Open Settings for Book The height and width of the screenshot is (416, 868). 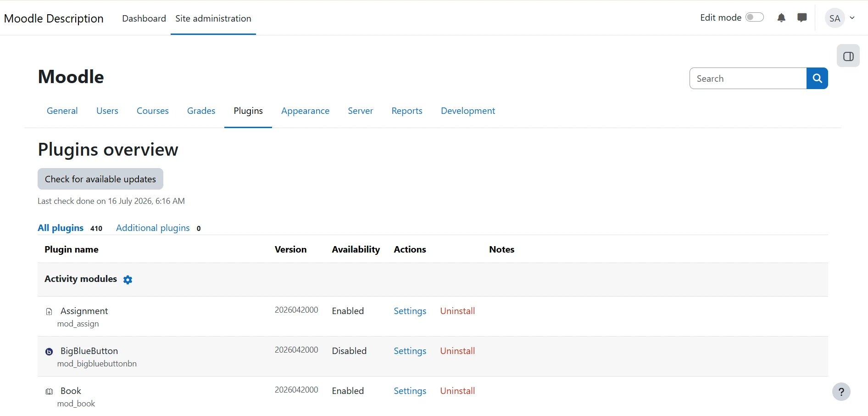click(410, 391)
